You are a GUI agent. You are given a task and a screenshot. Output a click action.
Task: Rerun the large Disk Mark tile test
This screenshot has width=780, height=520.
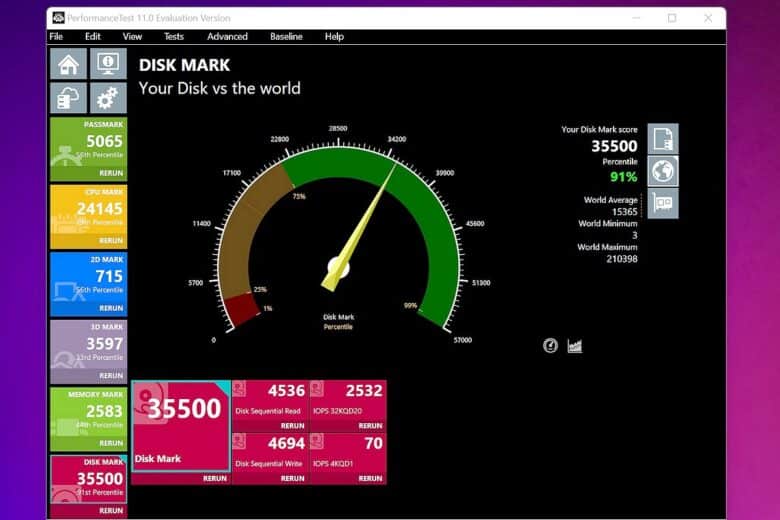215,478
